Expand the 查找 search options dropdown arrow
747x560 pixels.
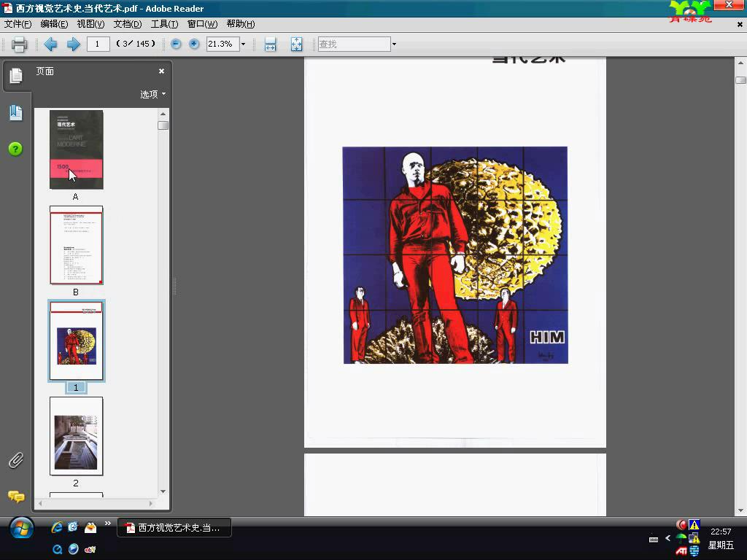click(x=394, y=44)
